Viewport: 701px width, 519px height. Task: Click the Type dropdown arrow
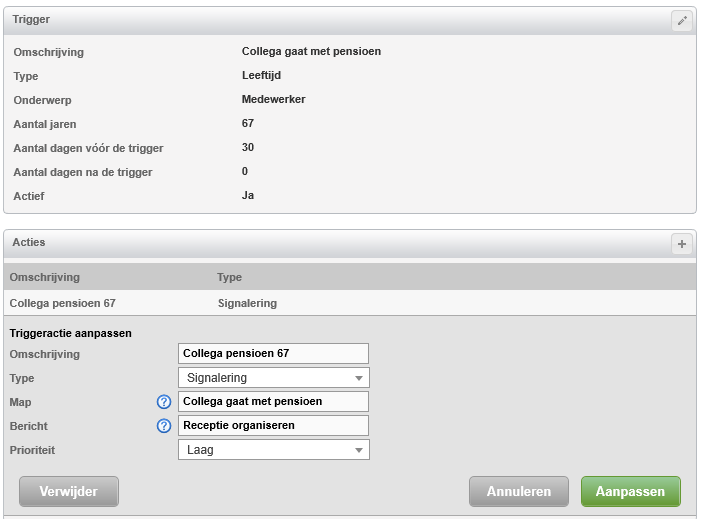[359, 378]
